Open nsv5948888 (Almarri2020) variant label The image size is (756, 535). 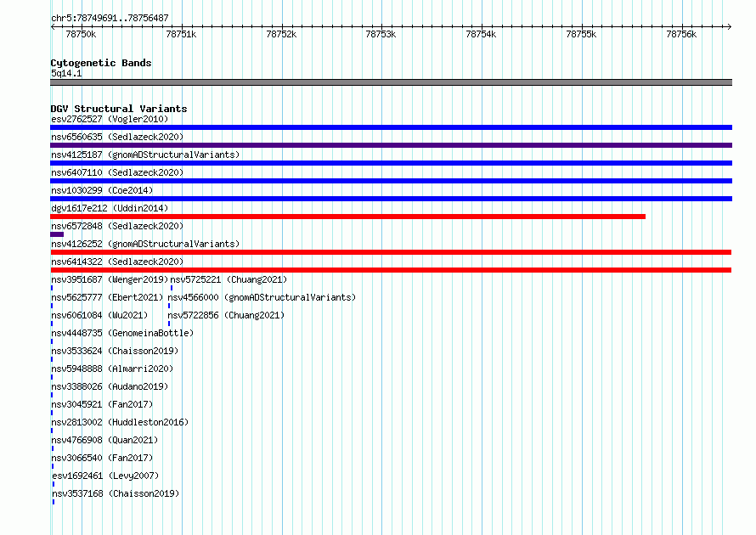pos(112,369)
